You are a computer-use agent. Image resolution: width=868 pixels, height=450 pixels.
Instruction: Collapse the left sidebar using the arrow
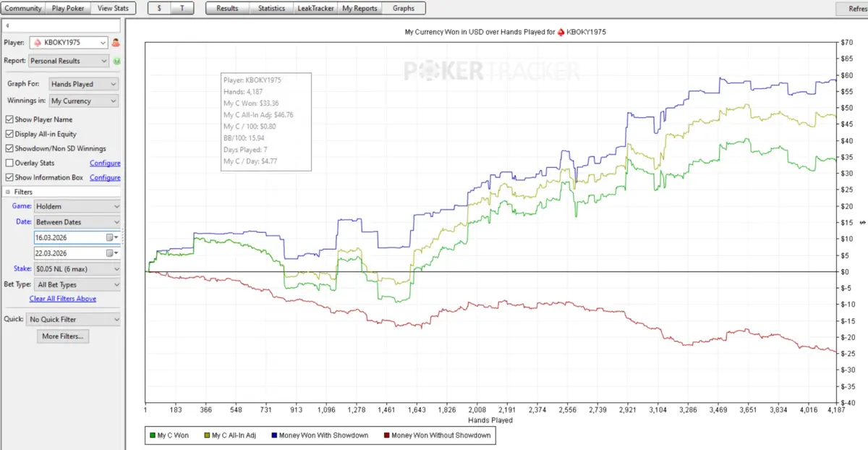point(7,26)
